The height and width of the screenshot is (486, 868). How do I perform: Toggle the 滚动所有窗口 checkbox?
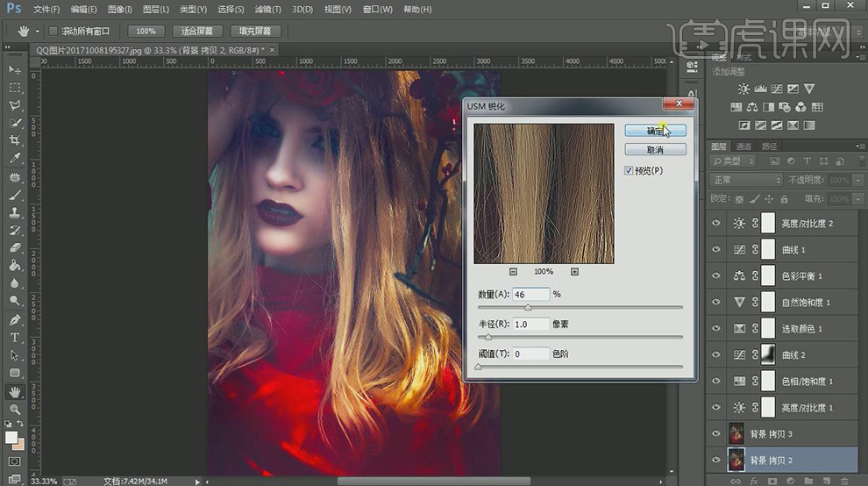pyautogui.click(x=53, y=31)
